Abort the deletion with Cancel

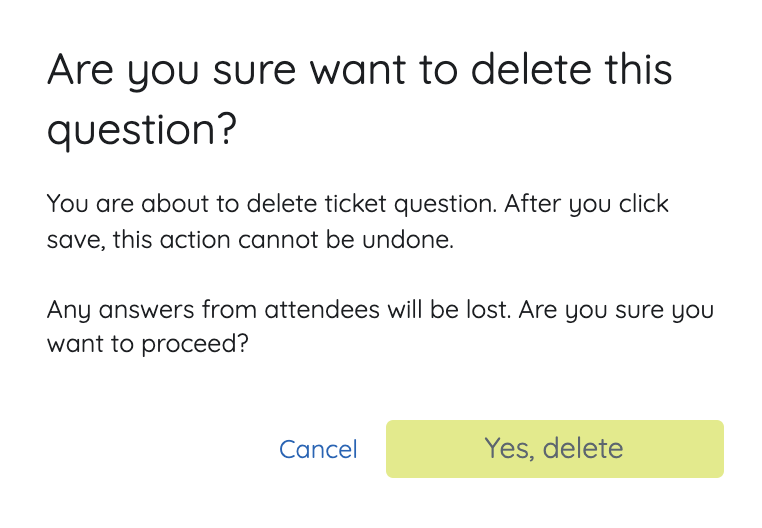(x=318, y=450)
